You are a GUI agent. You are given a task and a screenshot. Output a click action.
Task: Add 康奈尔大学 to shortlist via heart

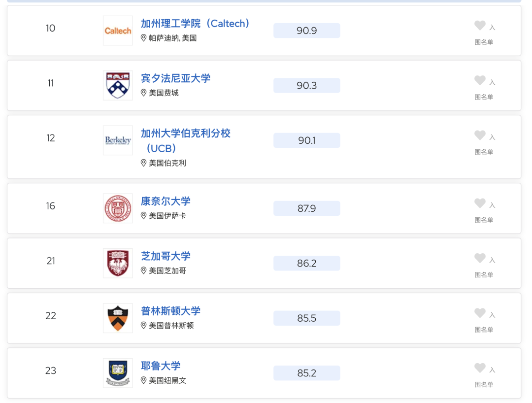[x=480, y=203]
